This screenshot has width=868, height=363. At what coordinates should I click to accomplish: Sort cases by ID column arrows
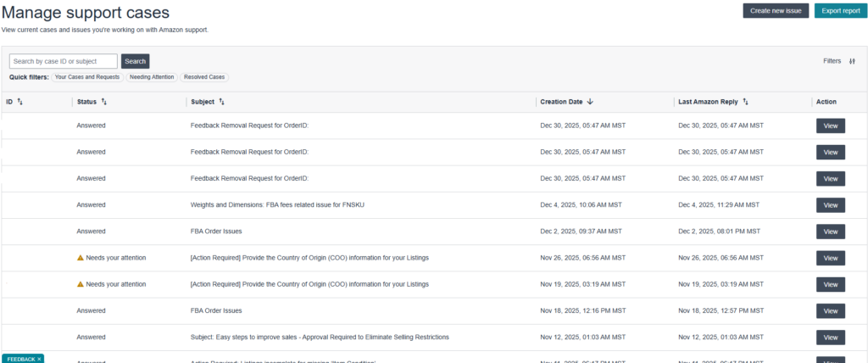tap(19, 102)
